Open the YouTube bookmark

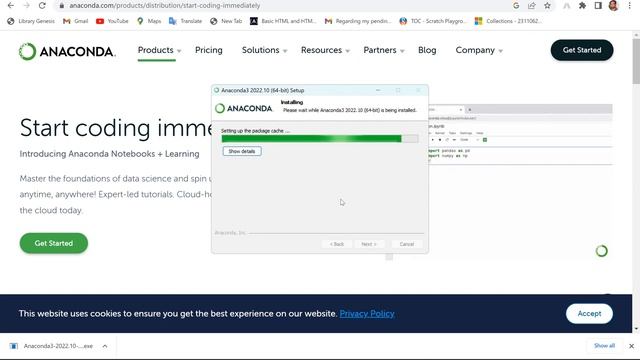coord(112,21)
